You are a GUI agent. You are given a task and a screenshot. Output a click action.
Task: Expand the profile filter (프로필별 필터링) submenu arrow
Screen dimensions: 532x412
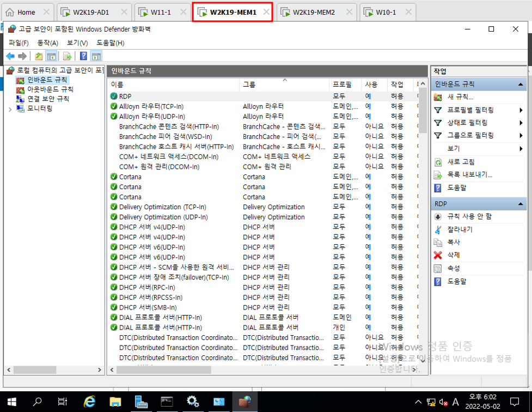click(x=521, y=110)
